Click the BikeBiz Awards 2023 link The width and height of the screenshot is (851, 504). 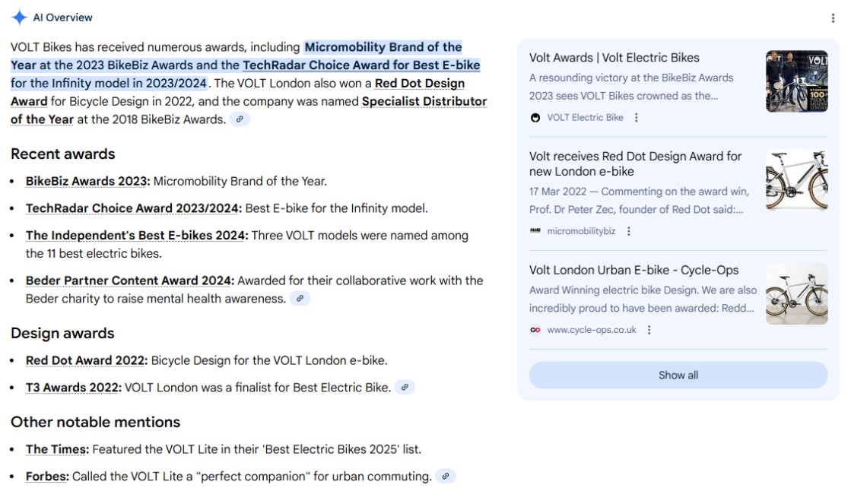(x=87, y=181)
